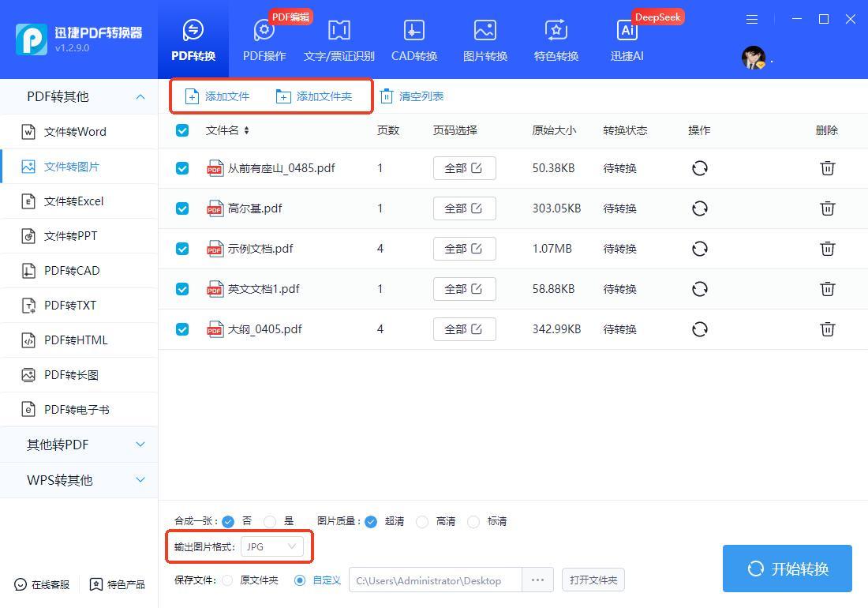The height and width of the screenshot is (608, 868).
Task: Open the CAD转换 toolbar icon
Action: pyautogui.click(x=413, y=31)
